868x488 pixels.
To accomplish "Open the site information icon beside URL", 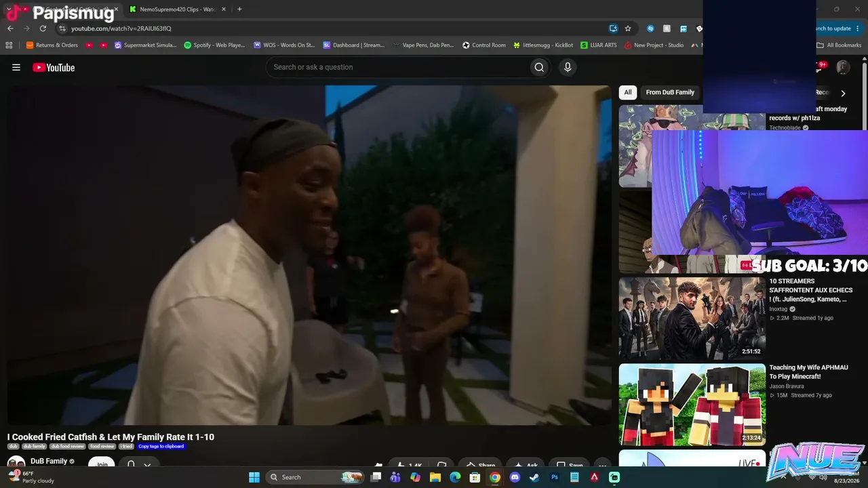I will [62, 28].
